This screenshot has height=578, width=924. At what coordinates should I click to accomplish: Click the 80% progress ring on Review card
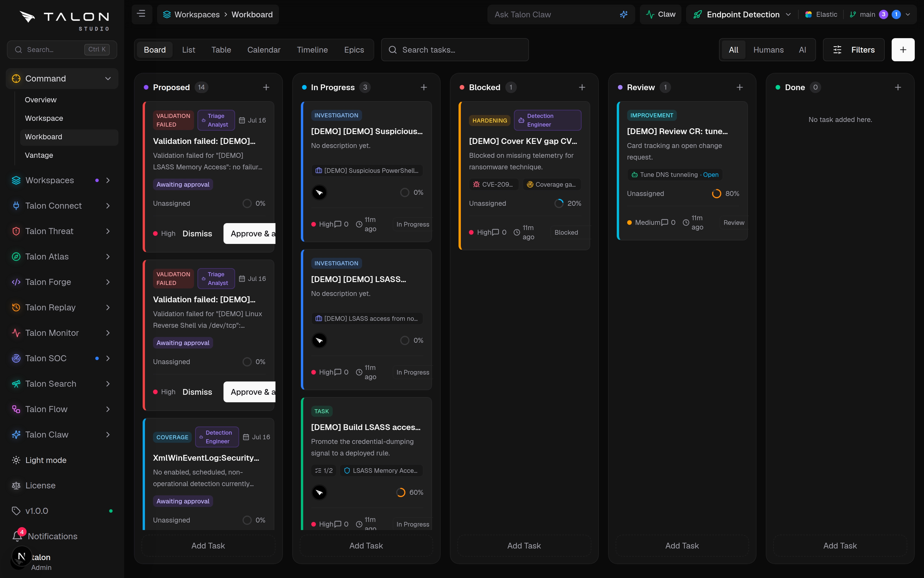[x=717, y=193]
